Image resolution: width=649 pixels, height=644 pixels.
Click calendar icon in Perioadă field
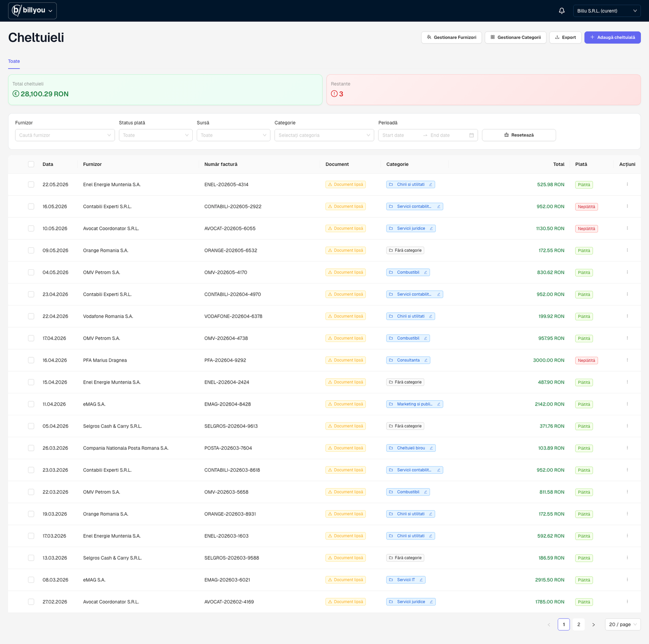click(471, 135)
